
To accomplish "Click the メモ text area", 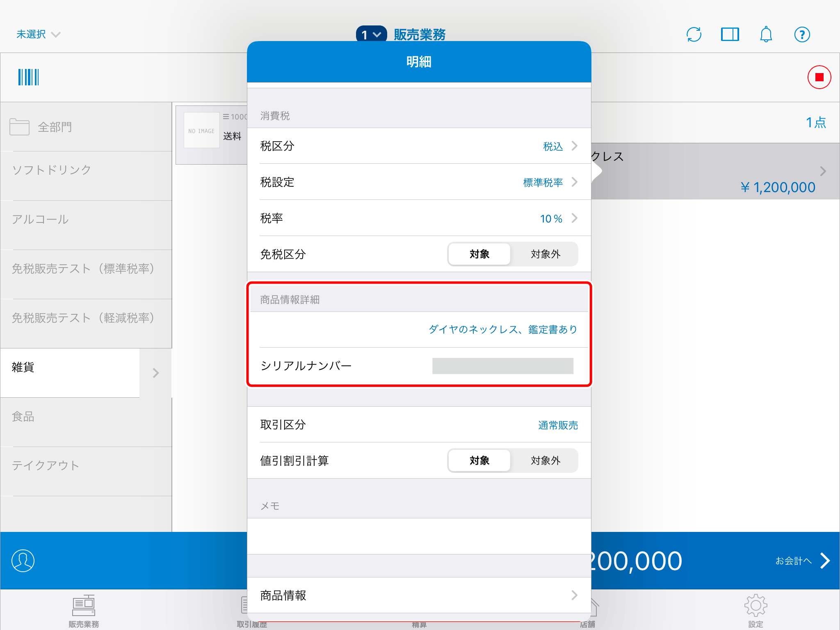I will click(x=419, y=536).
